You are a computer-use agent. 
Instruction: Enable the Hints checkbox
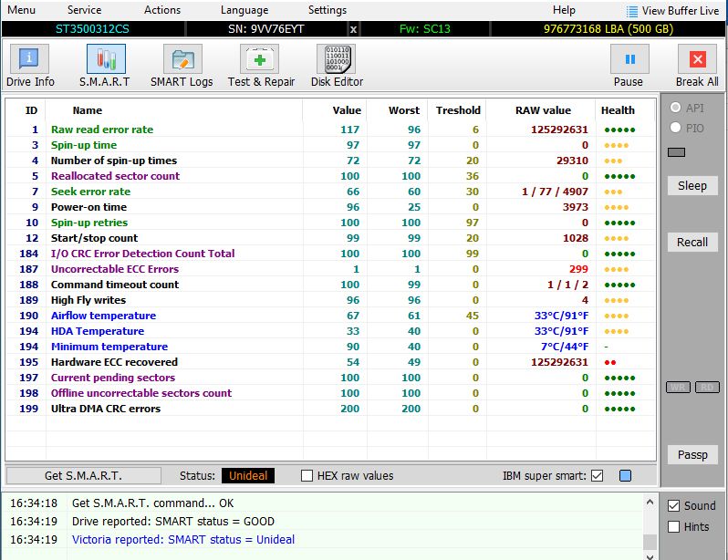(673, 526)
